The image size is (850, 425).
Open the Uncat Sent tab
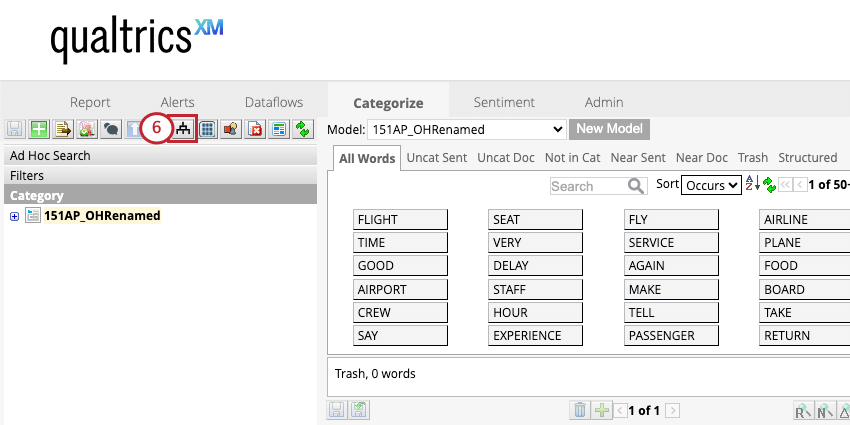[435, 158]
